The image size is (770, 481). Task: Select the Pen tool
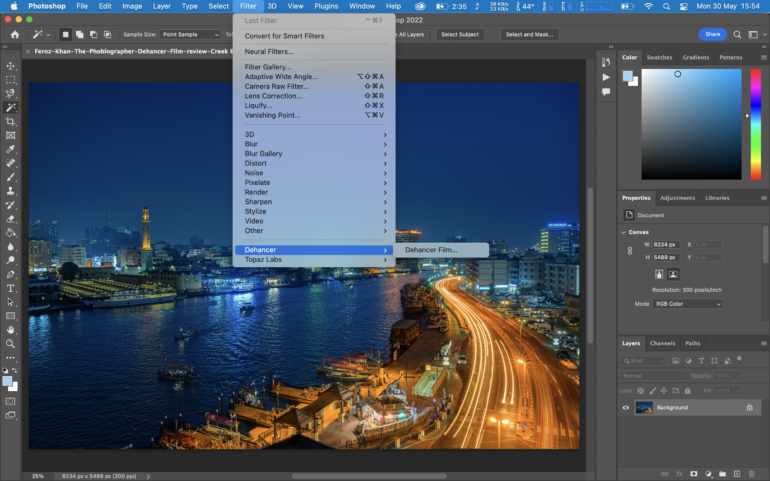point(10,274)
